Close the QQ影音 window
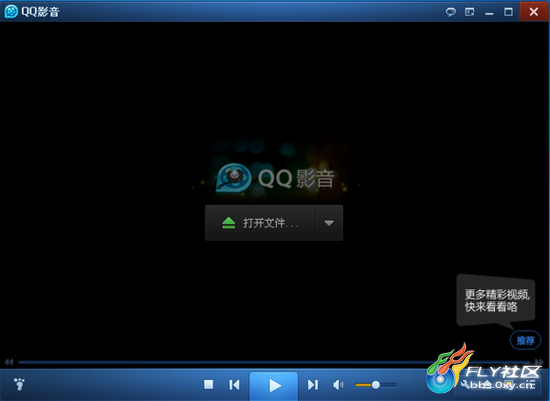Viewport: 550px width, 401px height. (x=534, y=12)
